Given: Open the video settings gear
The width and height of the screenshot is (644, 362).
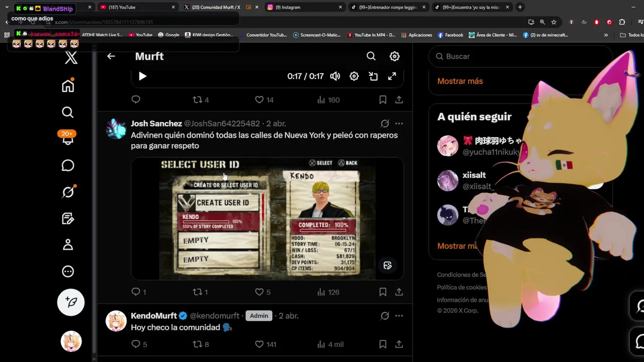Looking at the screenshot, I should pos(354,76).
